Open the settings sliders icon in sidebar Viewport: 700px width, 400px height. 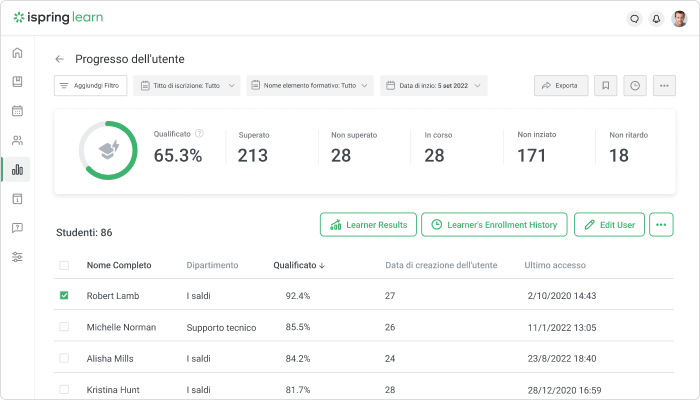[x=17, y=257]
